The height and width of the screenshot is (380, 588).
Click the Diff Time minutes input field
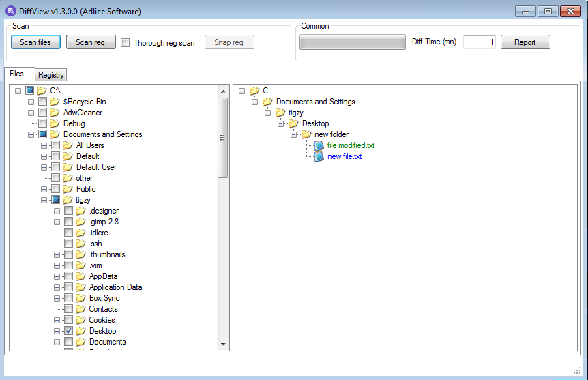(x=480, y=42)
